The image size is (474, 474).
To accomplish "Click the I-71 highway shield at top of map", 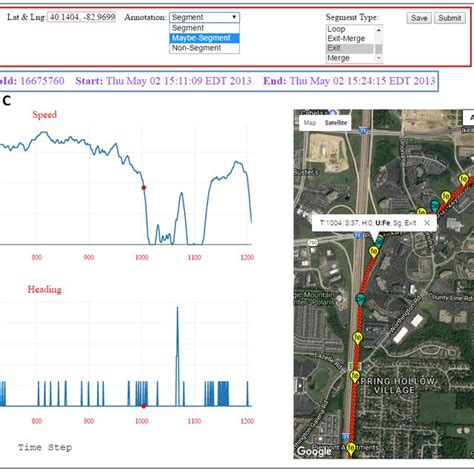I will coord(362,130).
